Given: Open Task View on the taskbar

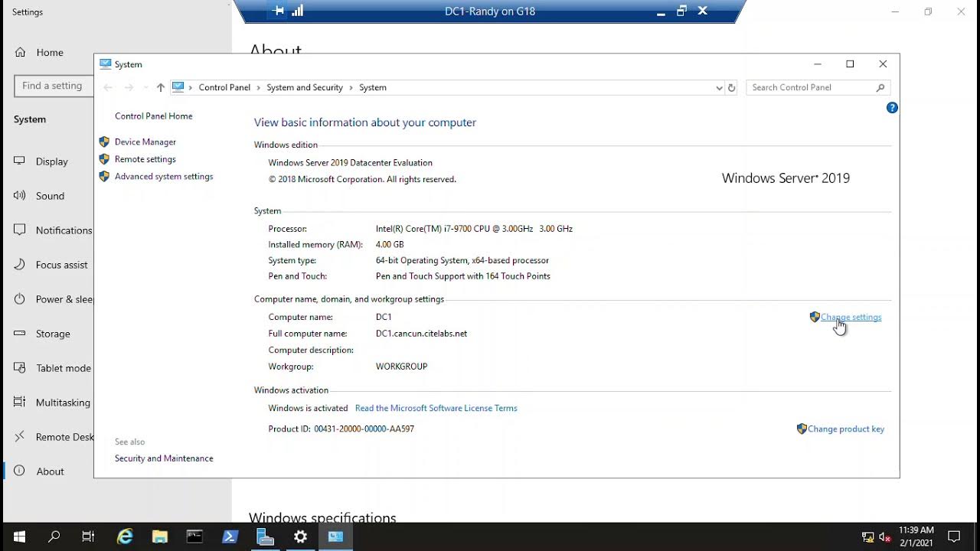Looking at the screenshot, I should pyautogui.click(x=89, y=536).
